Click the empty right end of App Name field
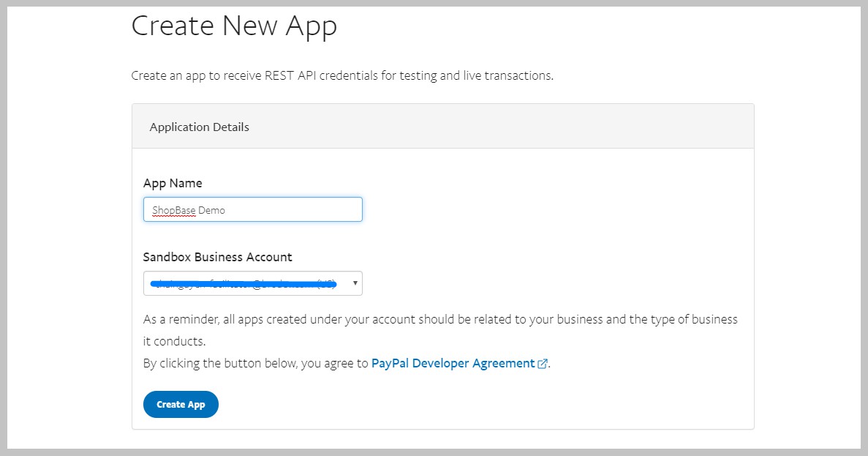This screenshot has width=868, height=456. (329, 210)
